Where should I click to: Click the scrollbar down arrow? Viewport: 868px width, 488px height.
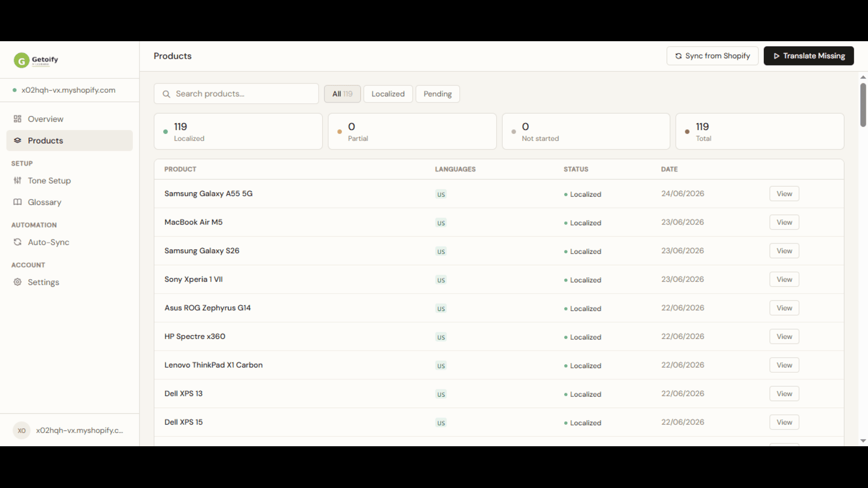[863, 441]
